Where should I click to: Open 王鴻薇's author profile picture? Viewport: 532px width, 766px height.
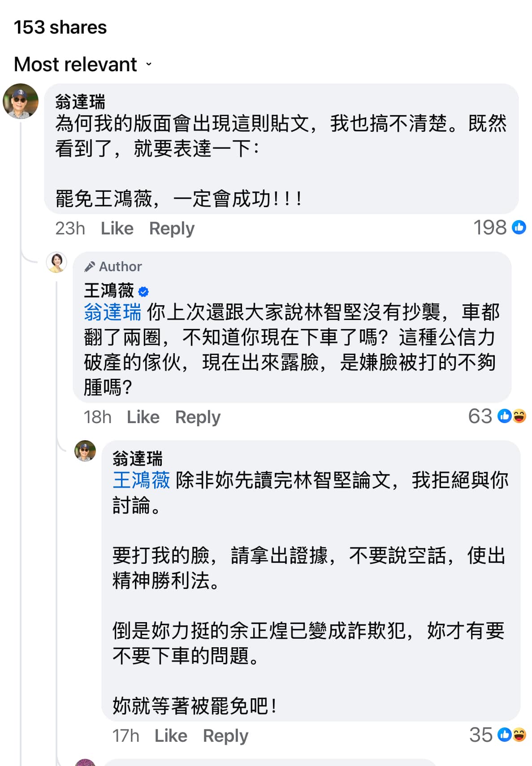coord(56,262)
